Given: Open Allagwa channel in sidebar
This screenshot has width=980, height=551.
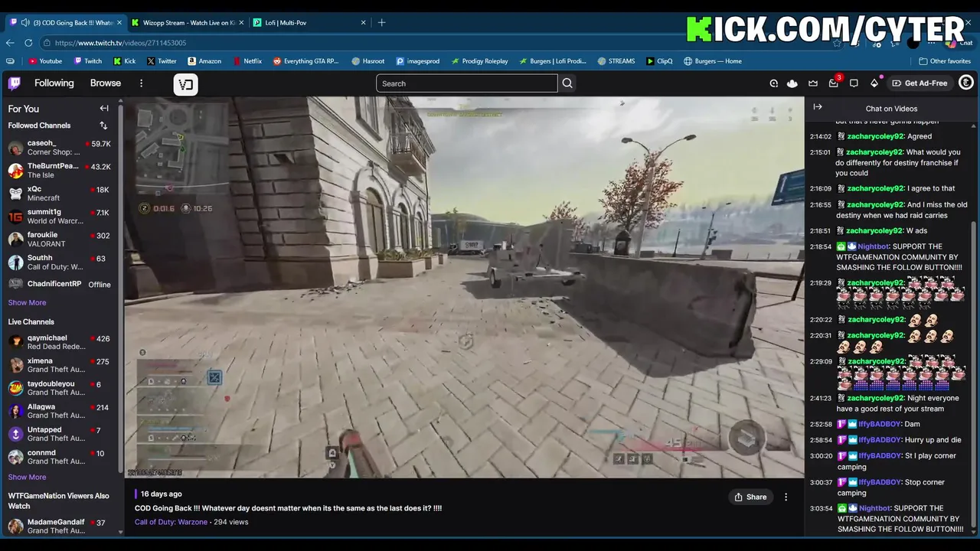Looking at the screenshot, I should point(60,411).
